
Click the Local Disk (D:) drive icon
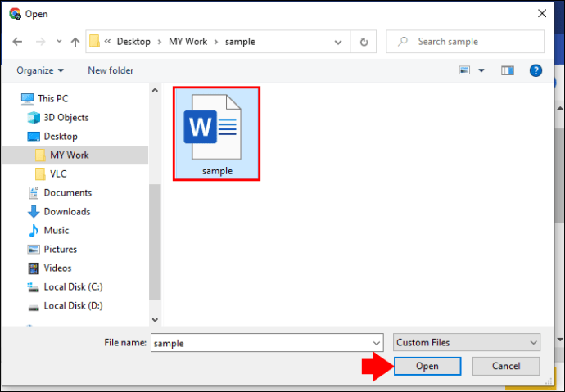(x=34, y=307)
